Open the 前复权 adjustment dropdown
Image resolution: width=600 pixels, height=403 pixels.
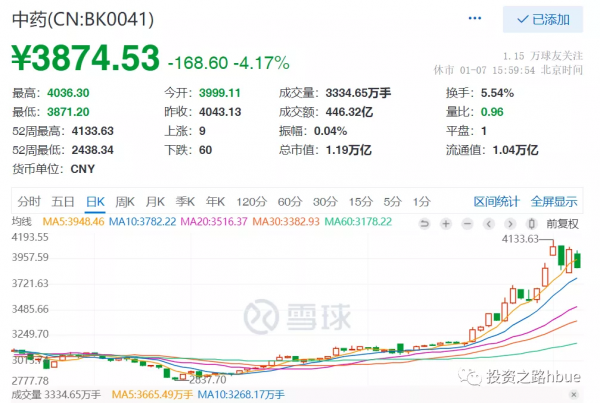tap(562, 224)
